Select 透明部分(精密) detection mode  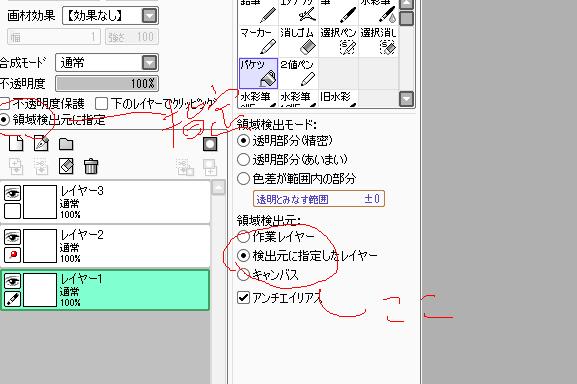(x=243, y=141)
